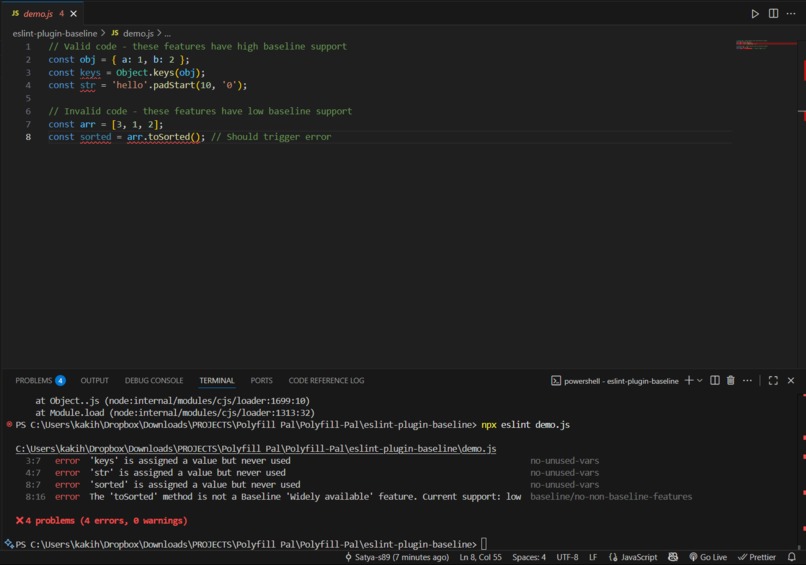Viewport: 806px width, 565px height.
Task: Open the Code Reference Log tab
Action: pyautogui.click(x=326, y=380)
